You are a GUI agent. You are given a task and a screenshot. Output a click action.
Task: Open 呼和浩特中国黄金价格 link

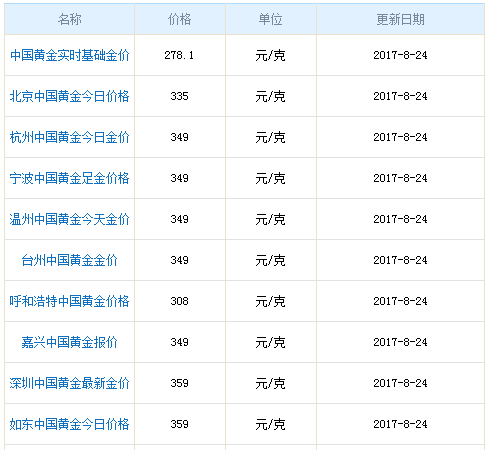[x=70, y=301]
